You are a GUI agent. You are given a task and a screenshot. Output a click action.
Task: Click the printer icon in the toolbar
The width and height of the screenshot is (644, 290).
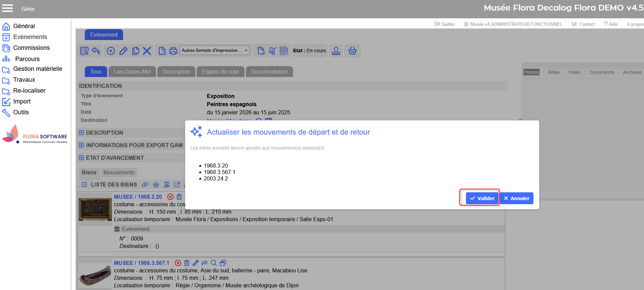coord(173,51)
